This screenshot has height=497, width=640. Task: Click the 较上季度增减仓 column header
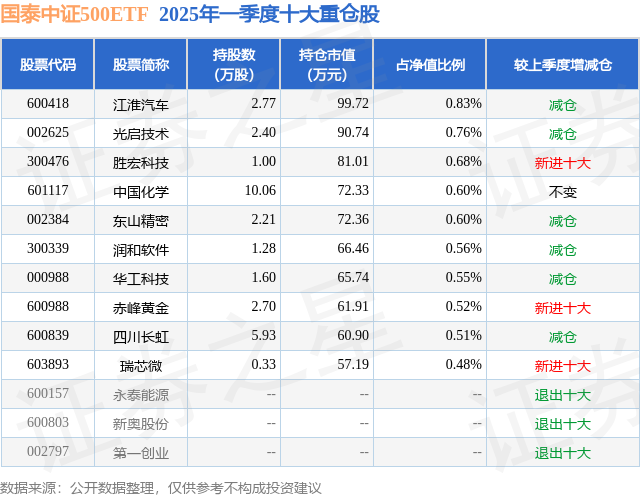pos(563,64)
